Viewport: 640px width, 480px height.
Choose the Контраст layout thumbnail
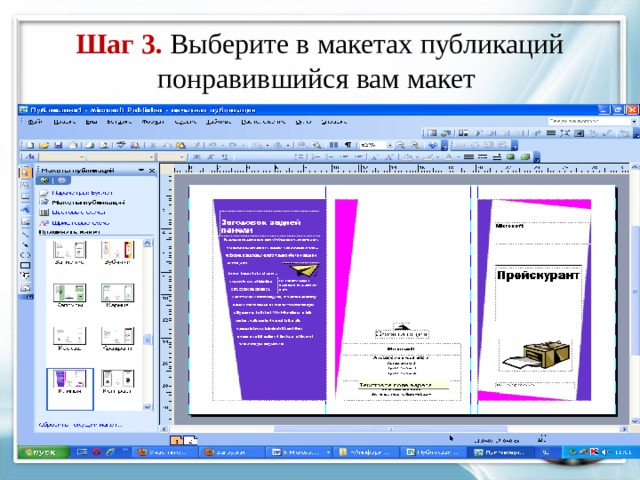tap(118, 382)
